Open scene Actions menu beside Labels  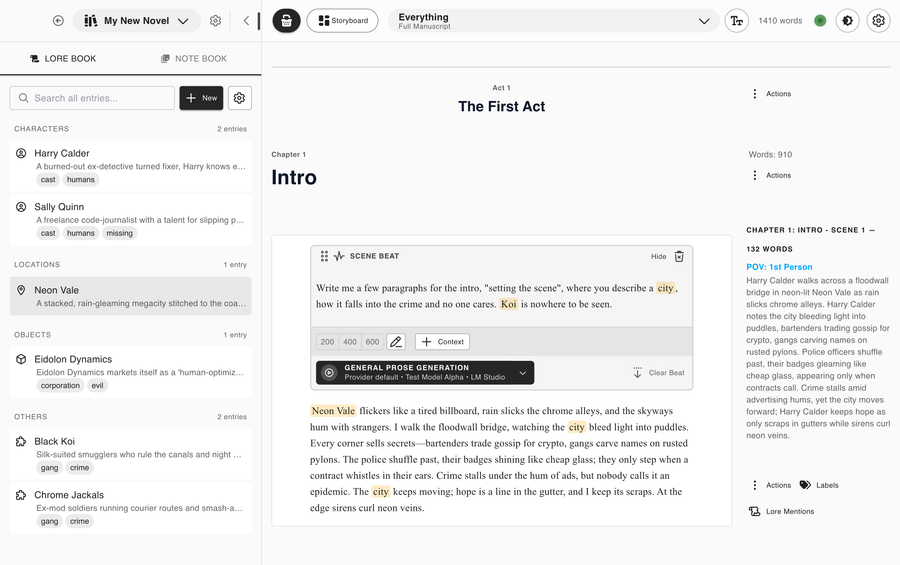(772, 485)
